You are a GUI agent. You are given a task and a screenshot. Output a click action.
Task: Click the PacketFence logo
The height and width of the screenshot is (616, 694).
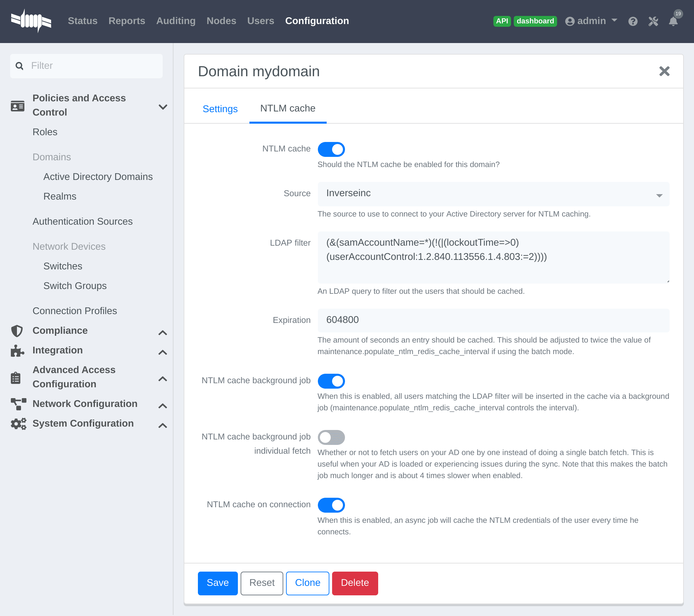coord(31,21)
